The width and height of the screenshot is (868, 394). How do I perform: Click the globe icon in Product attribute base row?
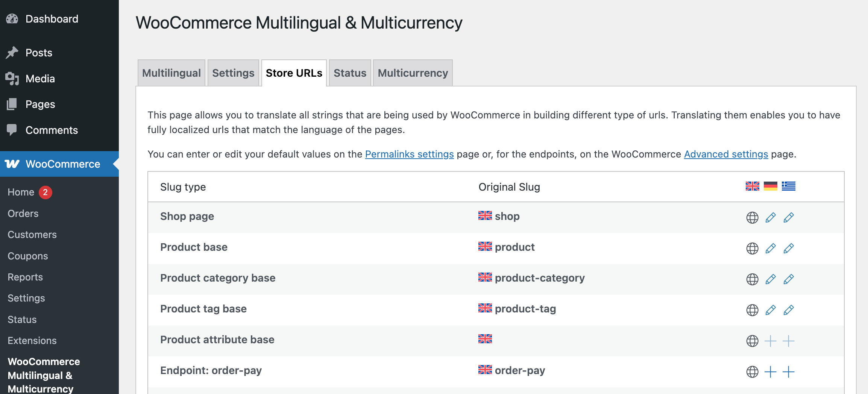[x=752, y=341]
